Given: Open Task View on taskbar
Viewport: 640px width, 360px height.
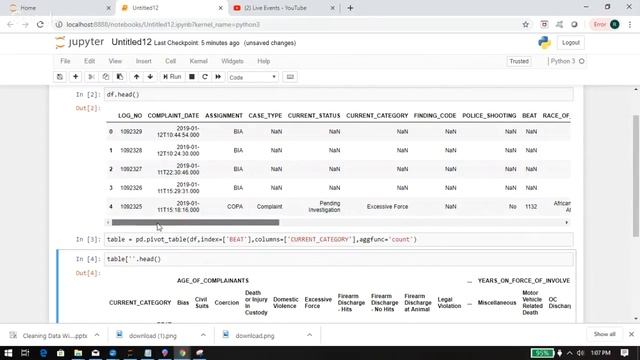Looking at the screenshot, I should 25,353.
